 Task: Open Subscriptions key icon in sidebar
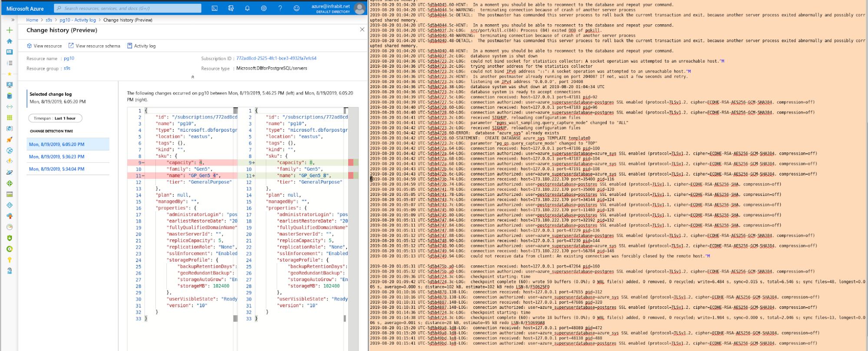(x=10, y=260)
